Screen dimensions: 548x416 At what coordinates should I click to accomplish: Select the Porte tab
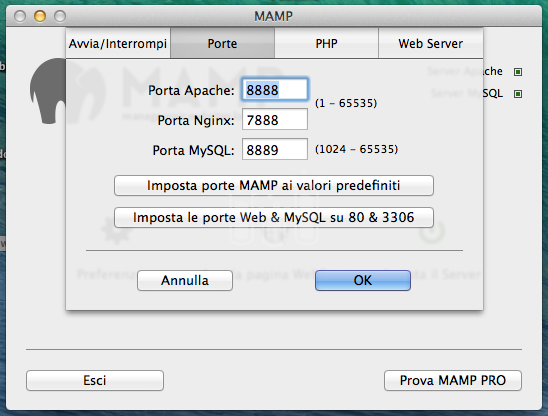222,43
